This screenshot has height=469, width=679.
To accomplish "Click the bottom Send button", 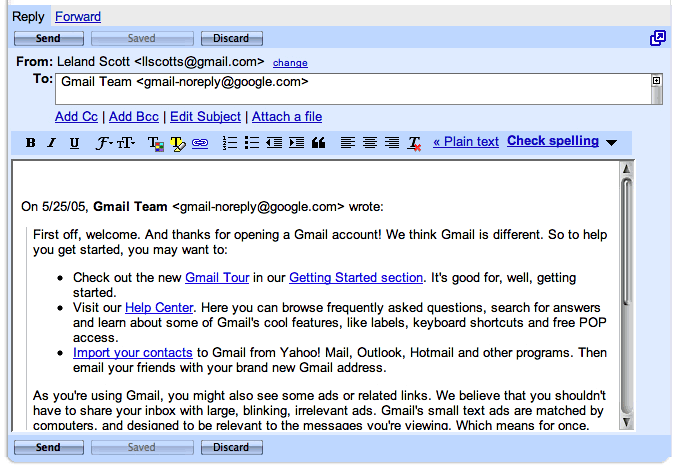I will [x=48, y=447].
